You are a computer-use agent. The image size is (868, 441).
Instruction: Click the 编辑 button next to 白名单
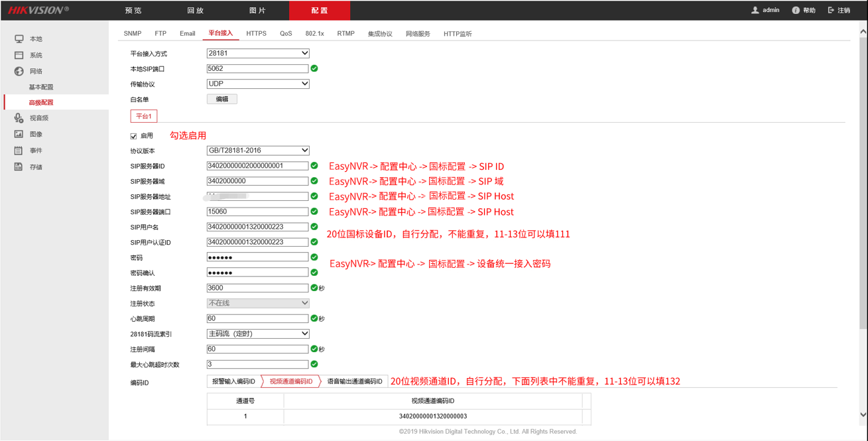click(221, 98)
